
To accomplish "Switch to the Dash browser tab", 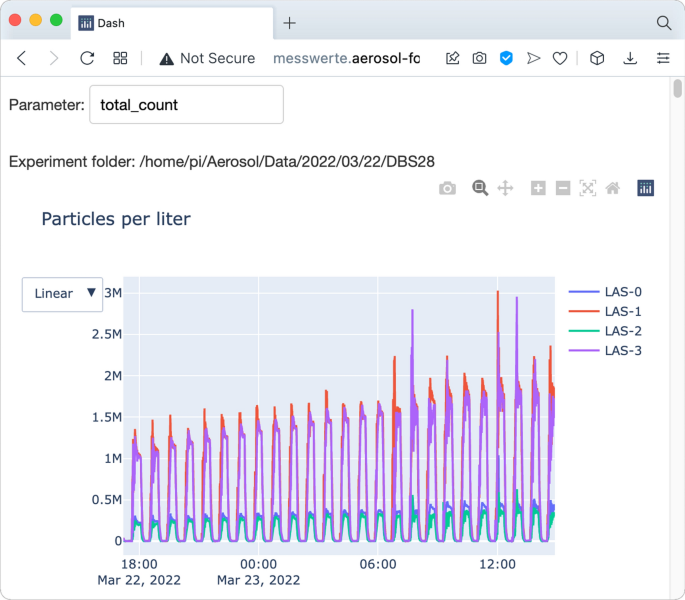I will 170,22.
